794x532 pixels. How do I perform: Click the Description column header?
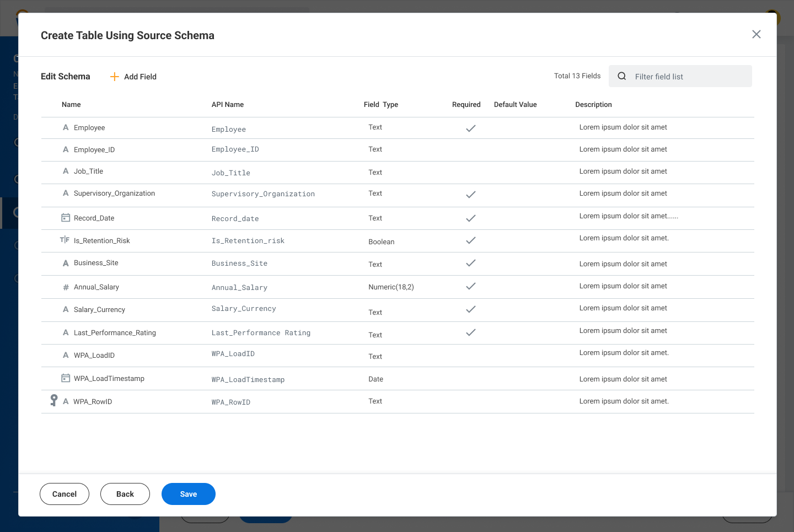click(x=594, y=104)
